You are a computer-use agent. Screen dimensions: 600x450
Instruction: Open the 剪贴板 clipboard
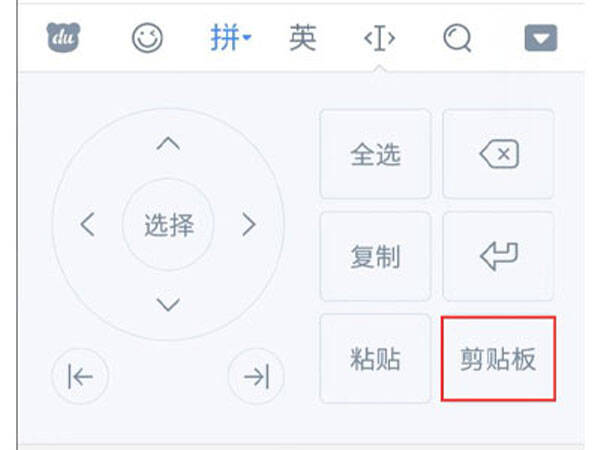498,359
